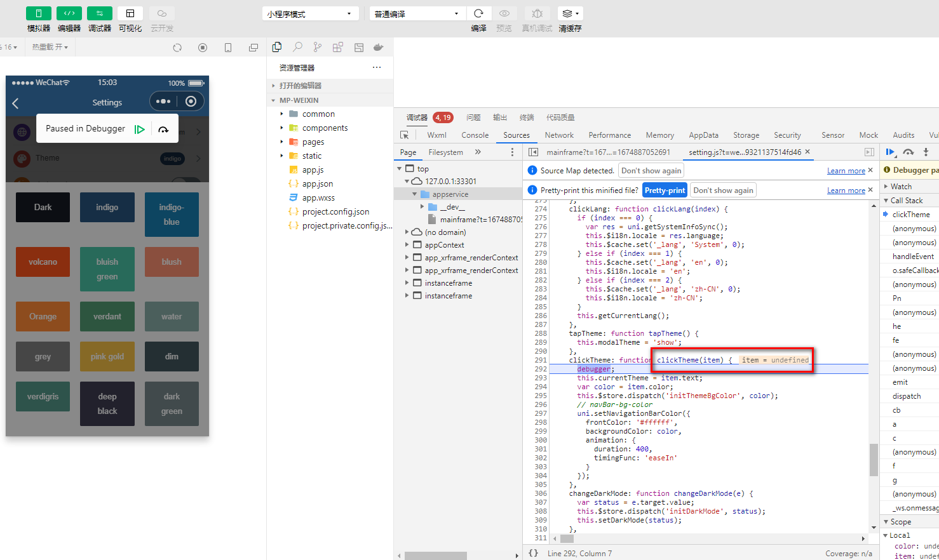The height and width of the screenshot is (560, 939).
Task: Switch to the 问题 problems tab
Action: pos(473,117)
